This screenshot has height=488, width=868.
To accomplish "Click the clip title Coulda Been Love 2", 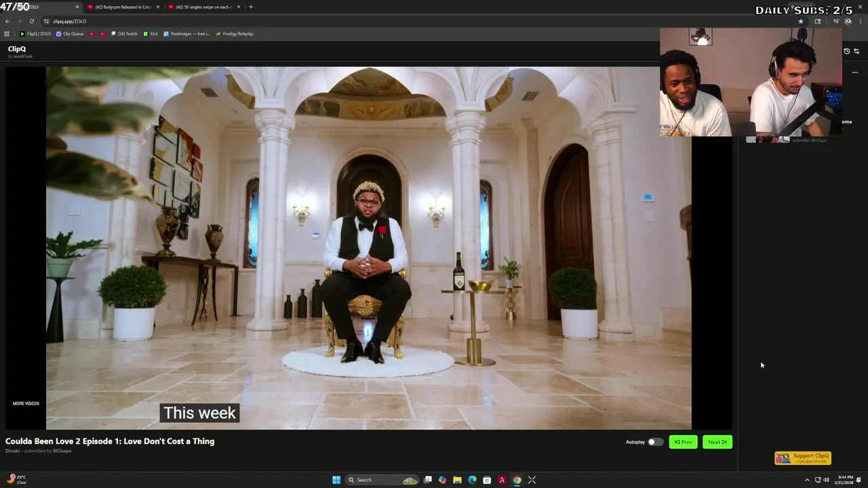I will point(110,441).
